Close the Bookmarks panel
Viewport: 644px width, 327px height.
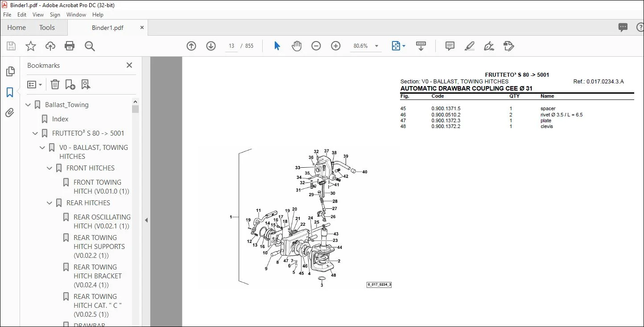(129, 65)
